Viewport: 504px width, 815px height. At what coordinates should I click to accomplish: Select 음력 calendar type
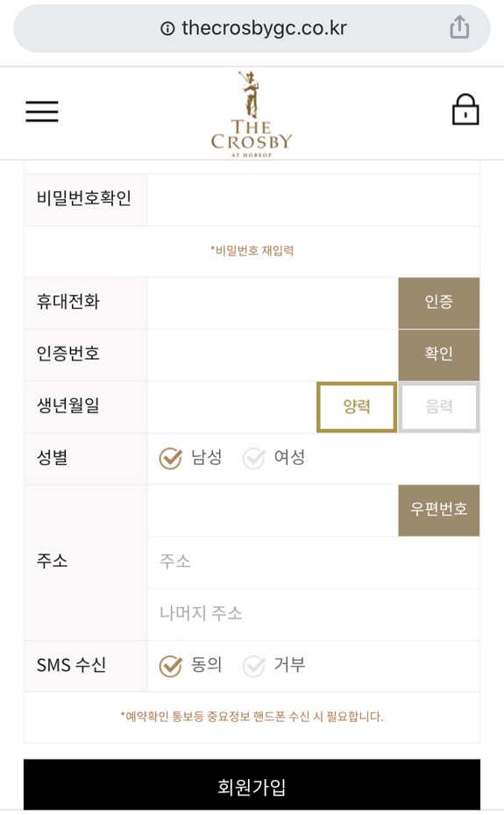coord(439,407)
